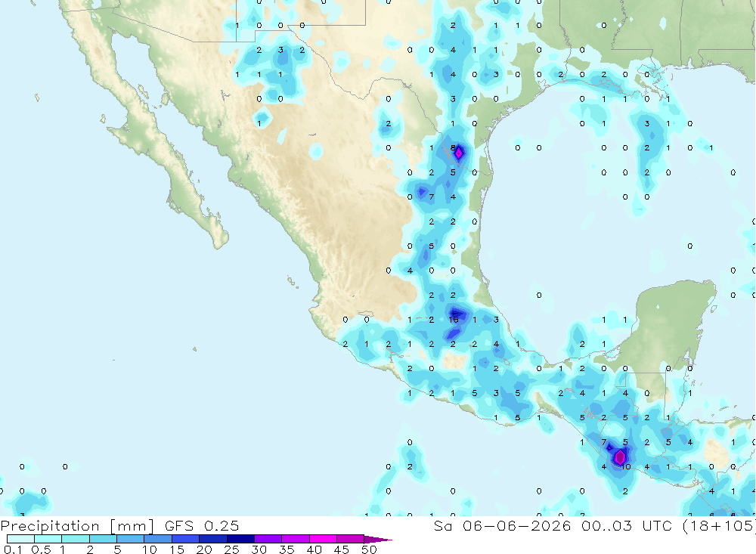Viewport: 756px width, 554px height.
Task: Select the 5–10 mm legend color segment
Action: pyautogui.click(x=131, y=539)
